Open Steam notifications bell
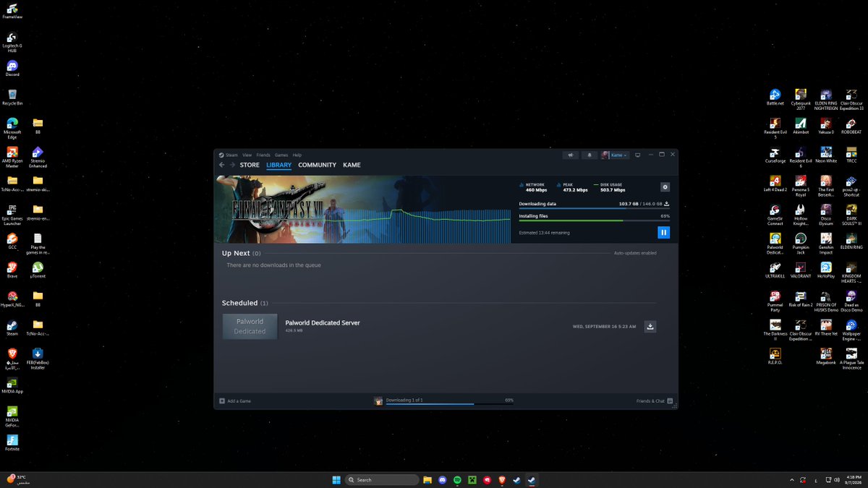Viewport: 868px width, 488px height. (x=589, y=155)
